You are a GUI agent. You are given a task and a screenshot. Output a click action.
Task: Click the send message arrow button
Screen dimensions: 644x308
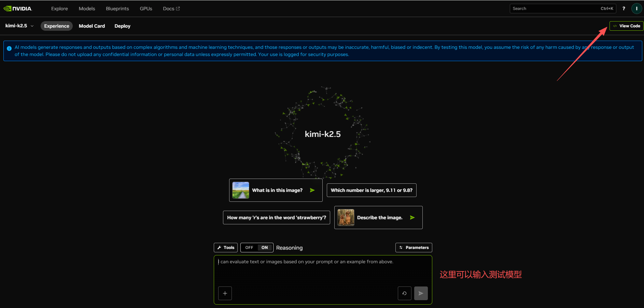421,293
